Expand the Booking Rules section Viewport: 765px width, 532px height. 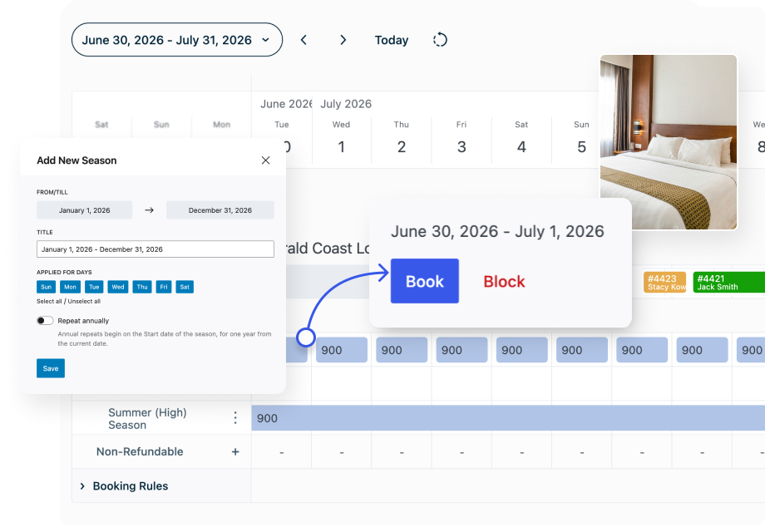[x=82, y=486]
